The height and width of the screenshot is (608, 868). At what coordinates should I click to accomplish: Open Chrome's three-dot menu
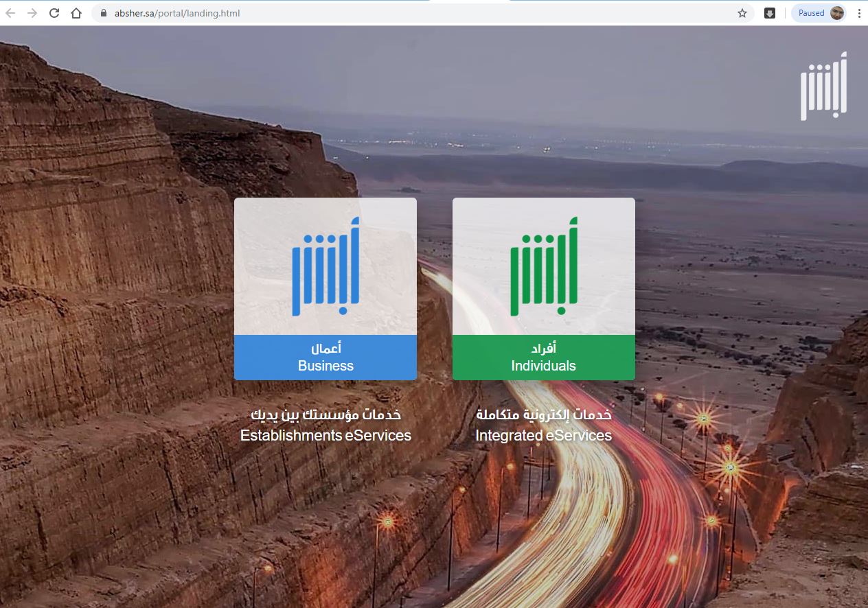(x=859, y=13)
